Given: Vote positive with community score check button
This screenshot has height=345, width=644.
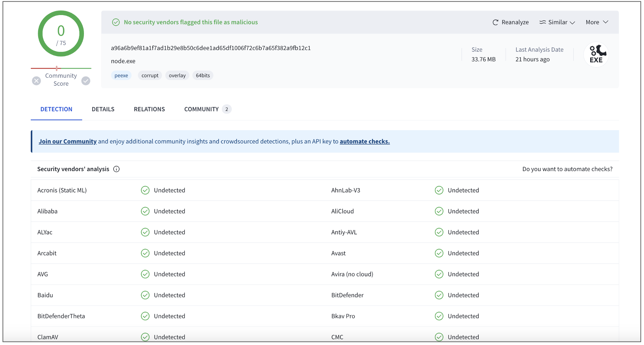Looking at the screenshot, I should [x=86, y=81].
